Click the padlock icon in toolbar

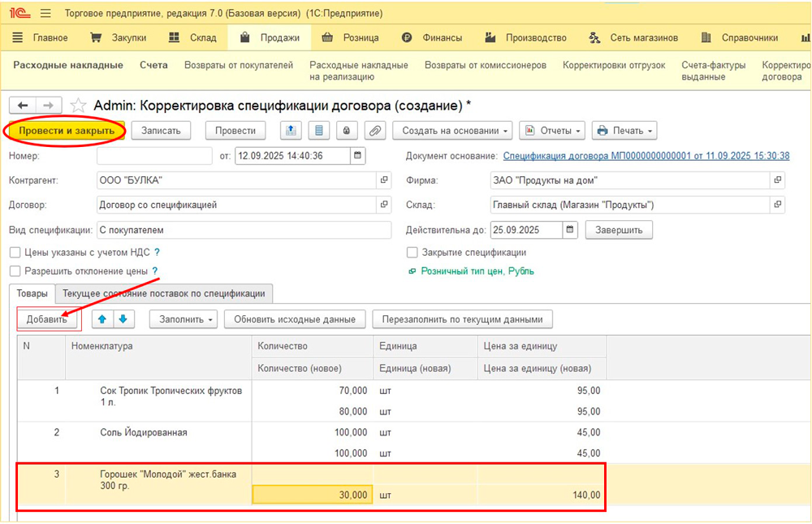[347, 130]
